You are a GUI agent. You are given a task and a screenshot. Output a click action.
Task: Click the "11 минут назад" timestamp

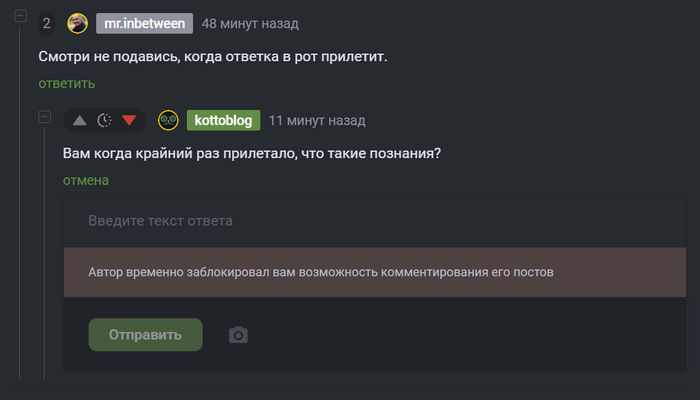(x=317, y=120)
